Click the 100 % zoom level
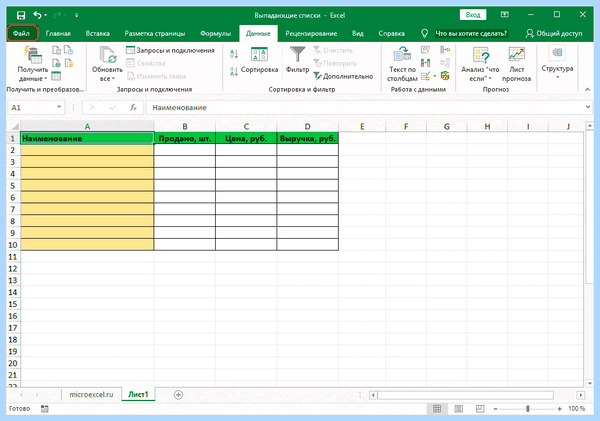This screenshot has width=600, height=421. pyautogui.click(x=576, y=409)
